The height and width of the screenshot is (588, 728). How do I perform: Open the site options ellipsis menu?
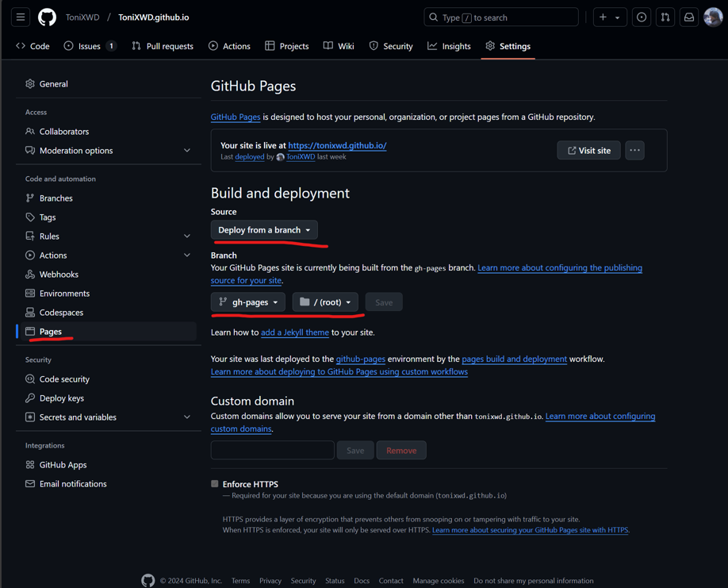pyautogui.click(x=634, y=150)
